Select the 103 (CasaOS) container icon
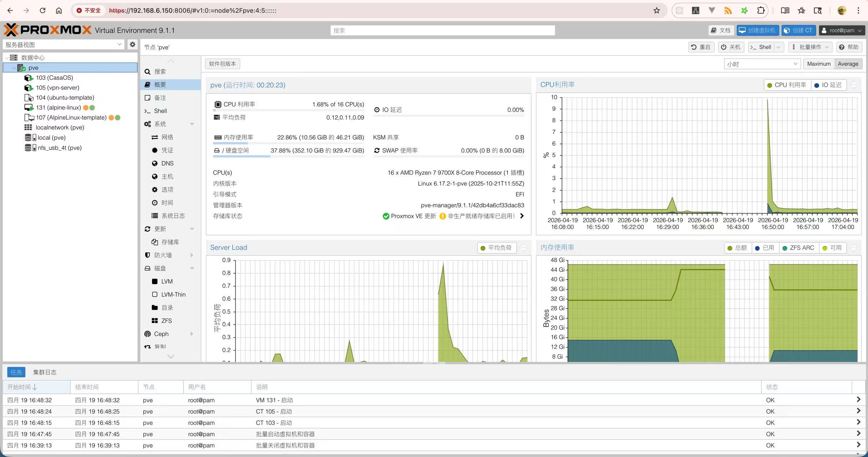Image resolution: width=868 pixels, height=457 pixels. point(29,78)
